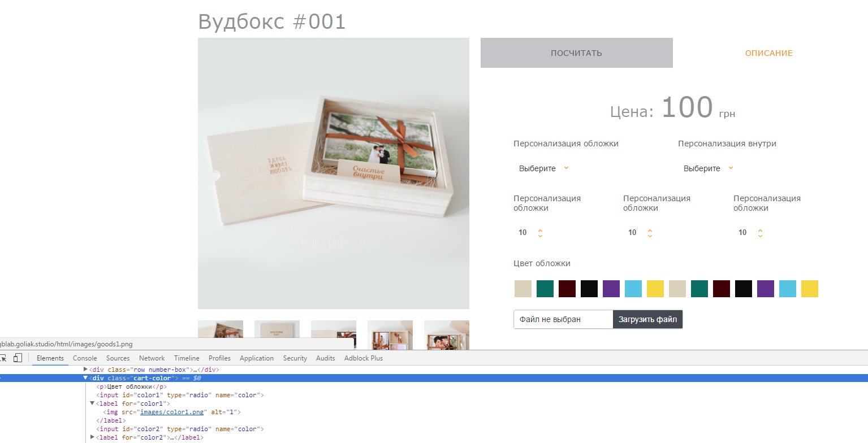Open the Network tab in DevTools
The width and height of the screenshot is (868, 443).
[x=152, y=358]
